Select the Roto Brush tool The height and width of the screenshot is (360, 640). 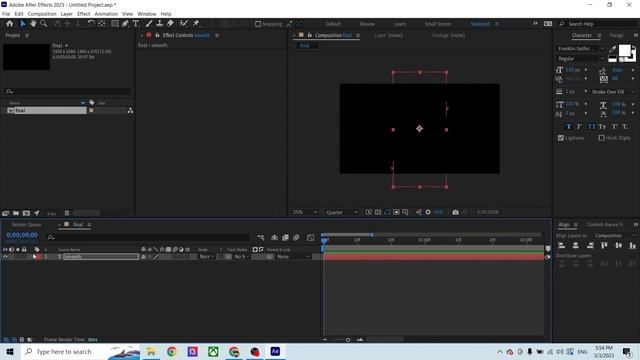184,24
